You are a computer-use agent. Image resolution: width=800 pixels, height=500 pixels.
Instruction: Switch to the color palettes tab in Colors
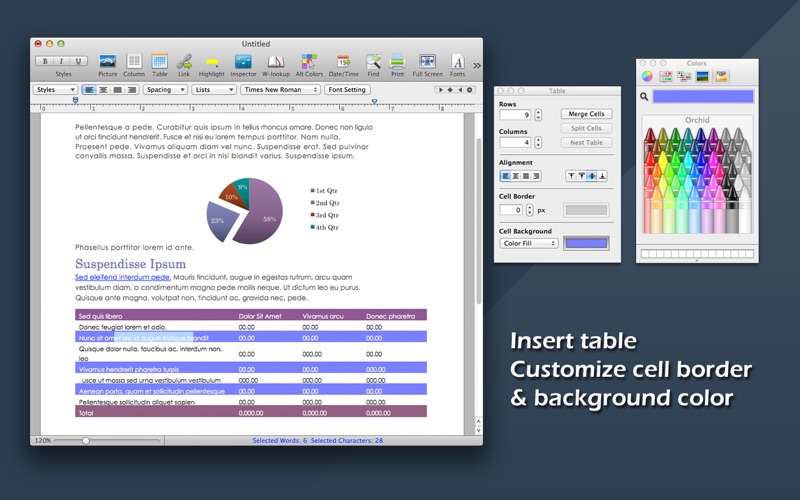click(684, 77)
